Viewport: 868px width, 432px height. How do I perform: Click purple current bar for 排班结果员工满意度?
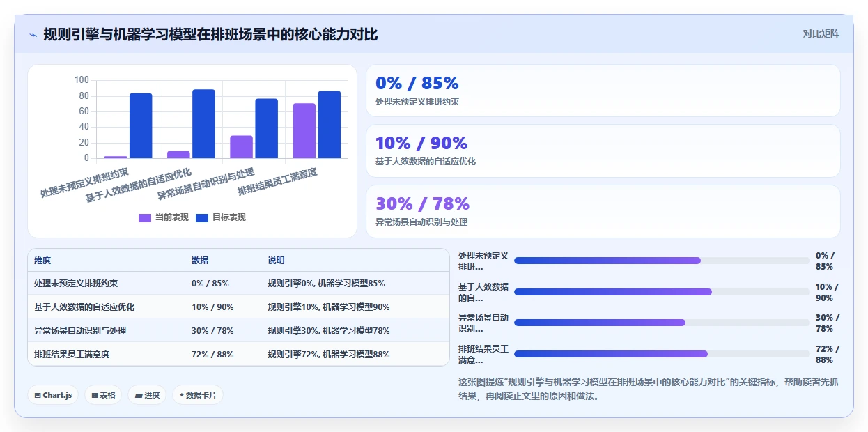[x=304, y=131]
